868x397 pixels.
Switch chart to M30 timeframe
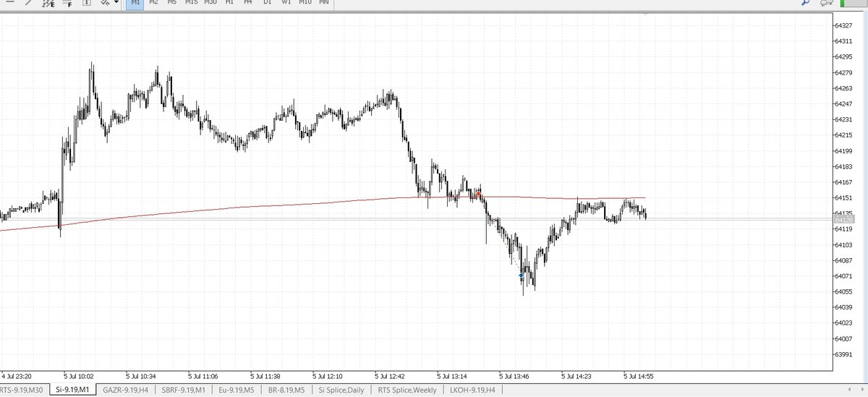click(x=210, y=3)
